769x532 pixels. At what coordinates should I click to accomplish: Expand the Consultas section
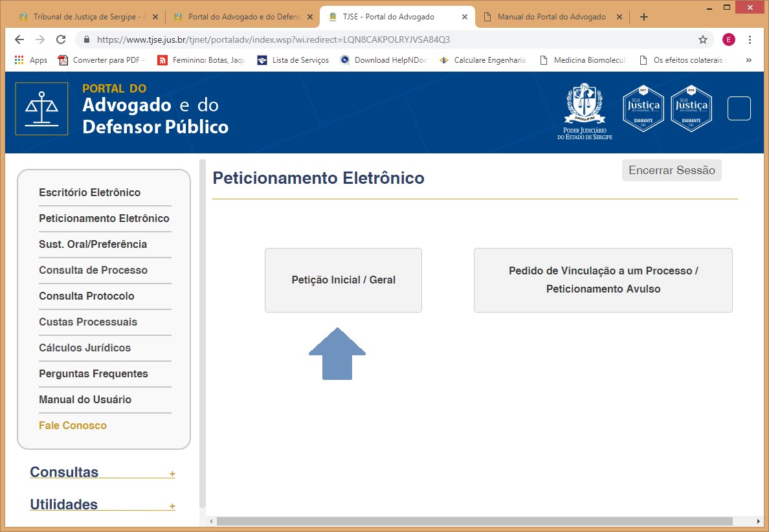[x=172, y=474]
